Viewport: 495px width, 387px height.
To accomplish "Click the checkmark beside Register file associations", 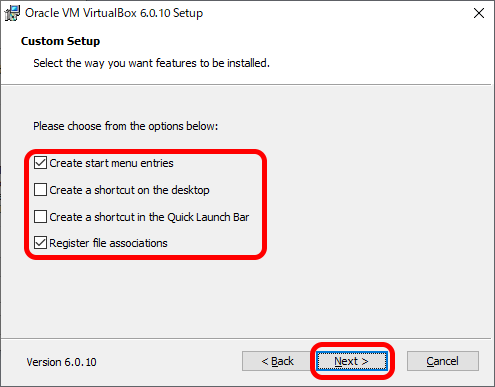I will pos(40,243).
